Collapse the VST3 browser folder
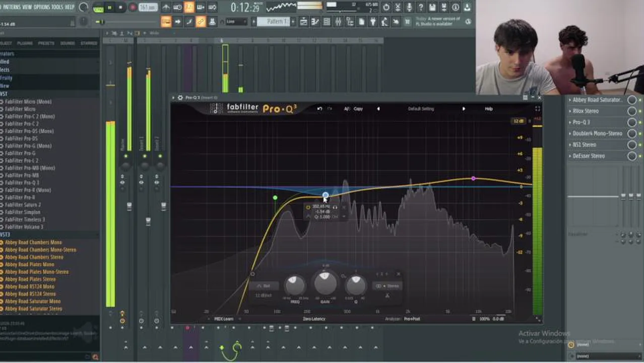 [5, 235]
